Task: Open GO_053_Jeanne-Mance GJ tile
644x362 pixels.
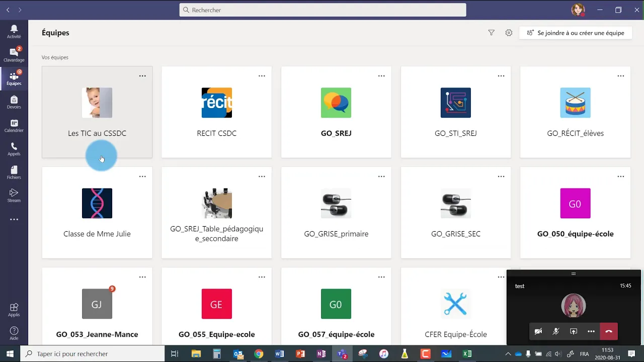Action: (97, 304)
